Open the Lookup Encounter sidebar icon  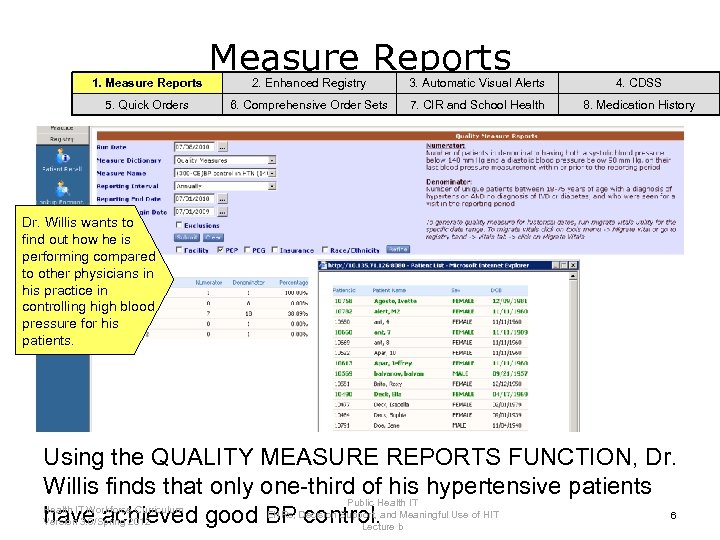tap(62, 189)
